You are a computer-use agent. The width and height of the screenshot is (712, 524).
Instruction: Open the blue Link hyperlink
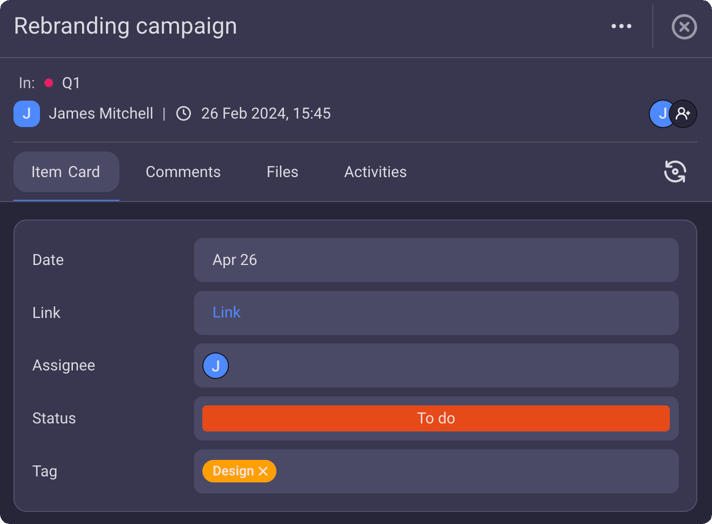(x=226, y=312)
